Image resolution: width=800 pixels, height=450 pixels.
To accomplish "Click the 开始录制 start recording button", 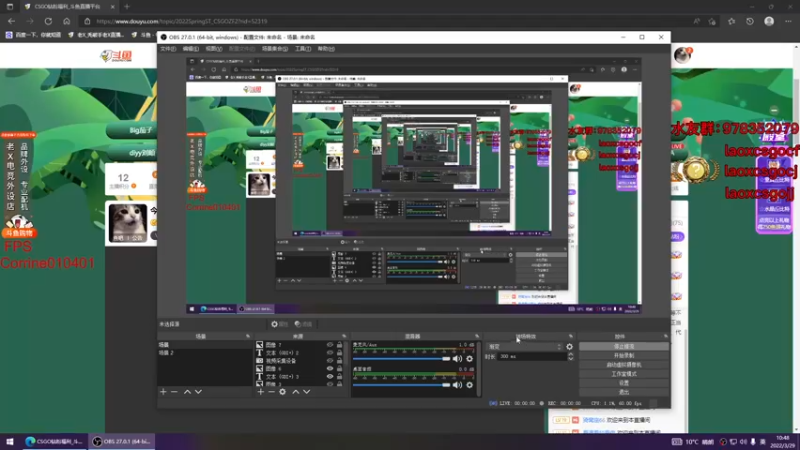I will point(623,356).
